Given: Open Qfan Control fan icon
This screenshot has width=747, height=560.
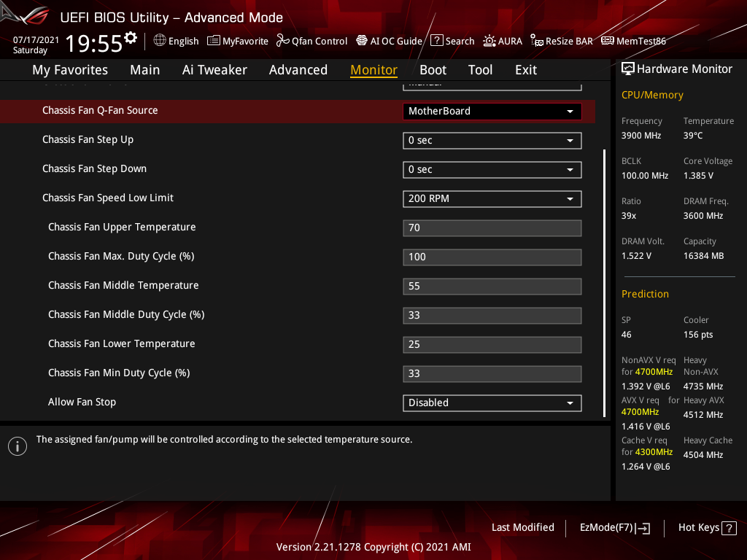Looking at the screenshot, I should point(282,41).
